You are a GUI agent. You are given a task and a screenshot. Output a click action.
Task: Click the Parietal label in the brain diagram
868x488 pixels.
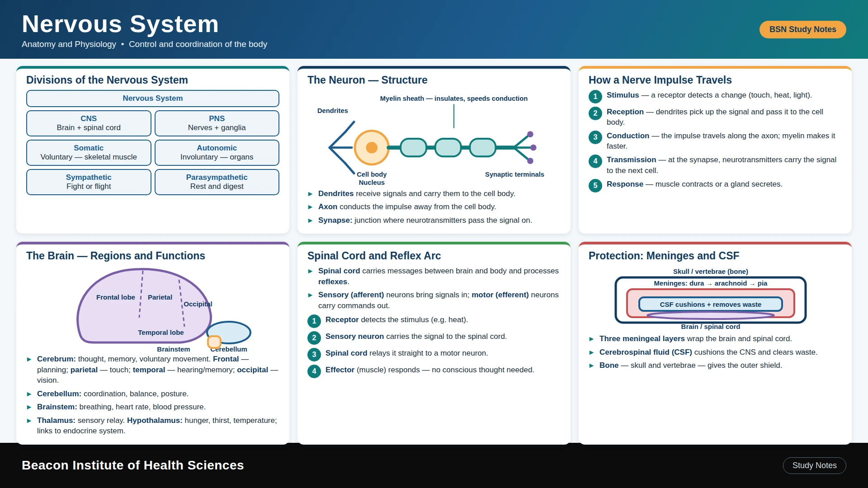tap(160, 297)
